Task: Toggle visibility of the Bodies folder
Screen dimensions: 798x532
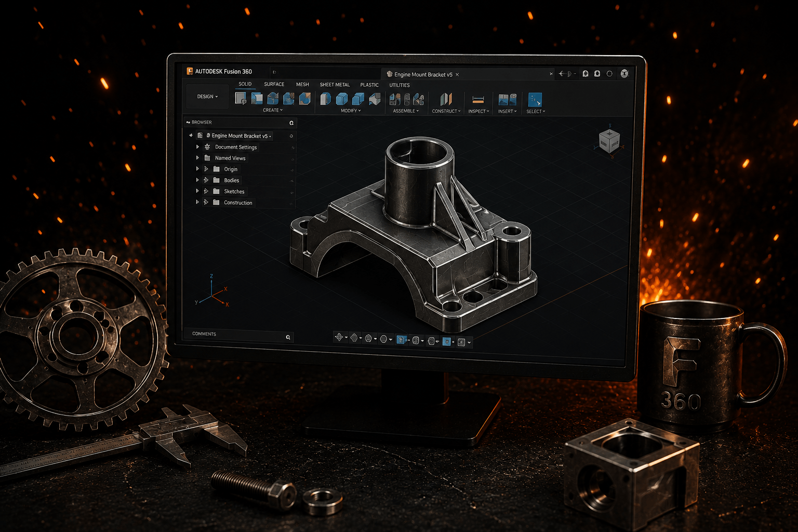Action: click(x=291, y=181)
